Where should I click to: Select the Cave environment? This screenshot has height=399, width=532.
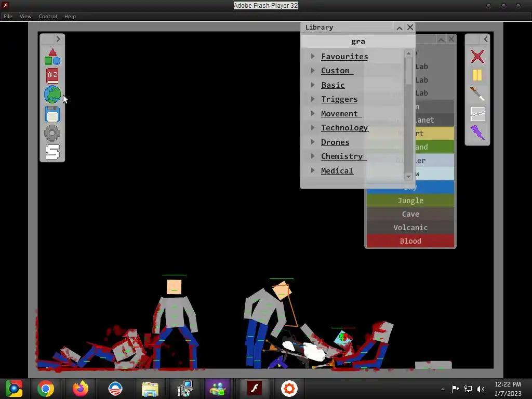(410, 214)
